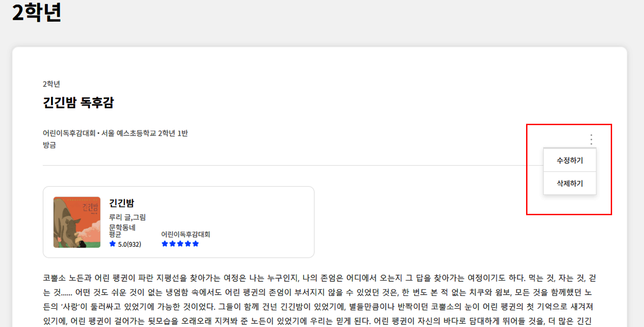Screen dimensions: 644x327
Task: Click the post title 긴긴밤 독후감
Action: click(78, 103)
